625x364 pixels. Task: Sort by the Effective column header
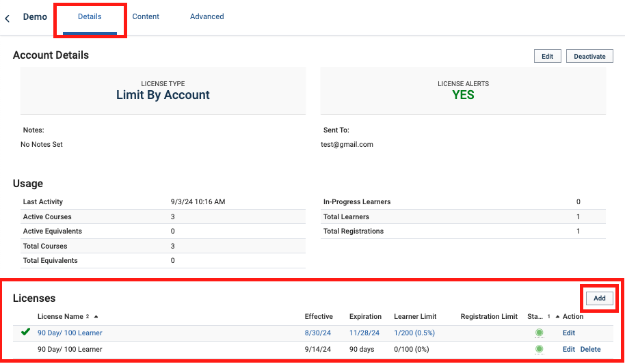coord(319,317)
